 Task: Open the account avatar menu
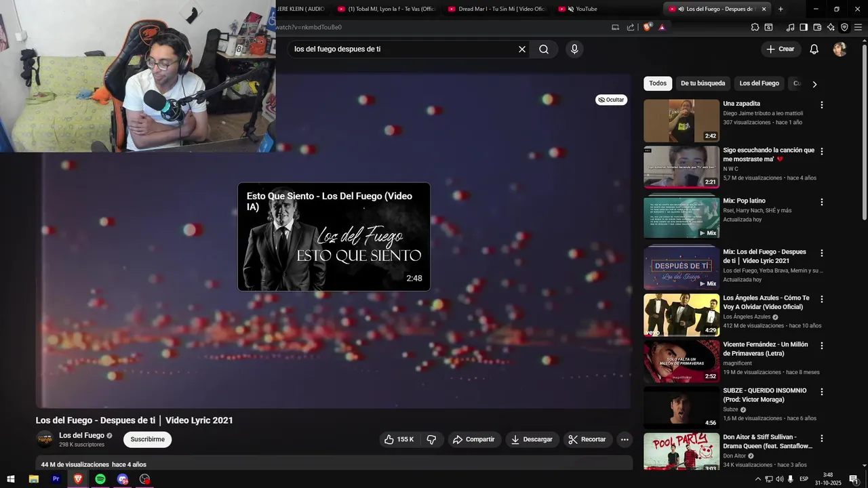[840, 49]
